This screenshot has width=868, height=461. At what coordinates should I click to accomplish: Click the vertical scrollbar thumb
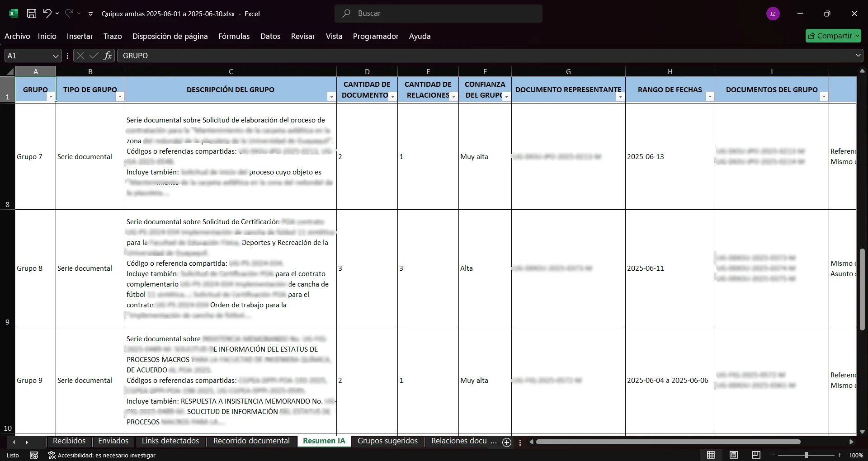pos(862,289)
